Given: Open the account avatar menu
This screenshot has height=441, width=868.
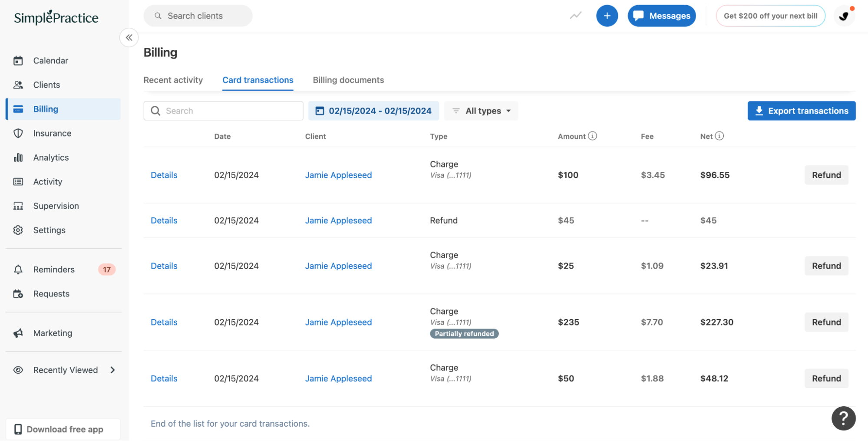Looking at the screenshot, I should [x=845, y=16].
